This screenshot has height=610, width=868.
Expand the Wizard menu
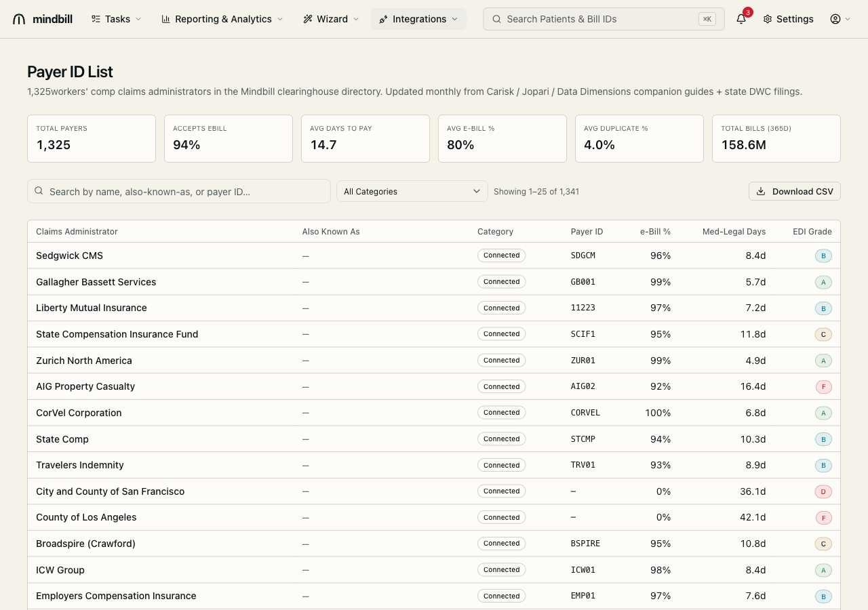[332, 19]
